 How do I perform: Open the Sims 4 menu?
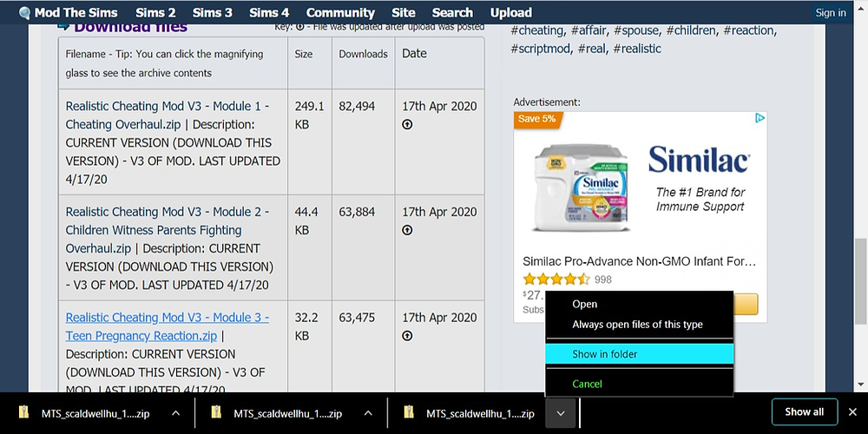point(269,13)
